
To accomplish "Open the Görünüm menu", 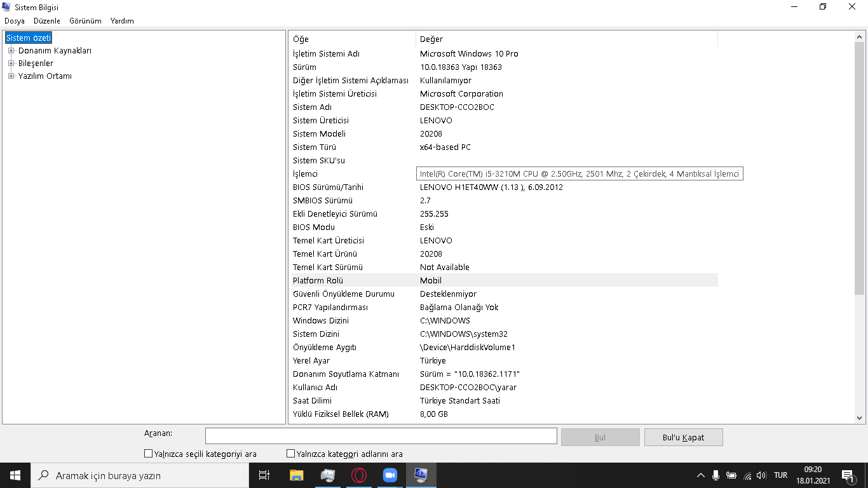I will [x=85, y=21].
